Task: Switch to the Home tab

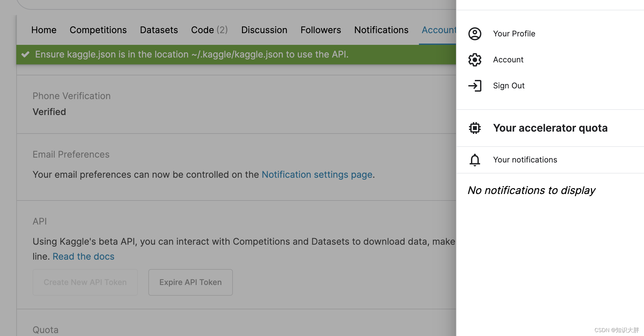Action: pos(44,30)
